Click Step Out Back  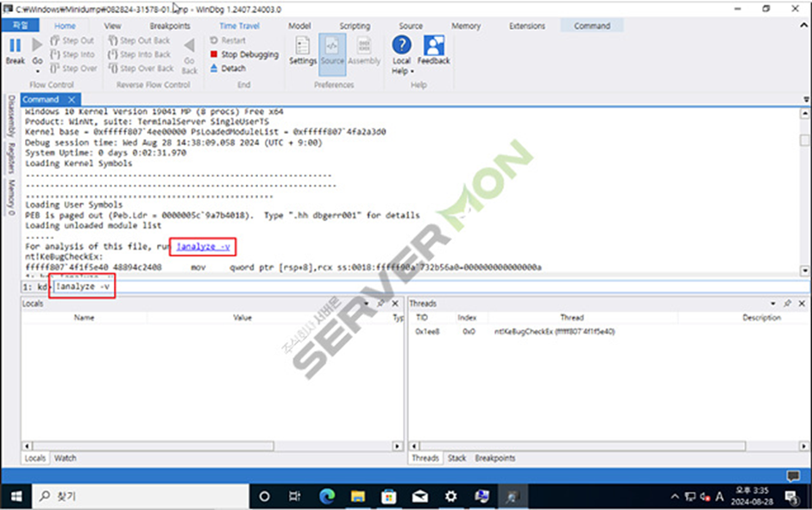point(139,41)
